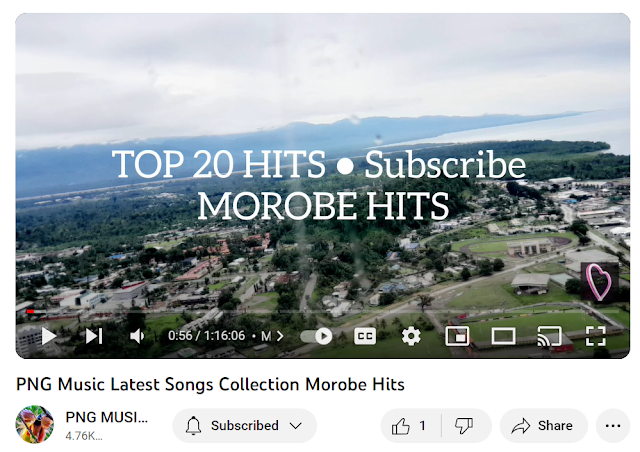The width and height of the screenshot is (640, 452).
Task: Open the player settings gear
Action: tap(411, 336)
